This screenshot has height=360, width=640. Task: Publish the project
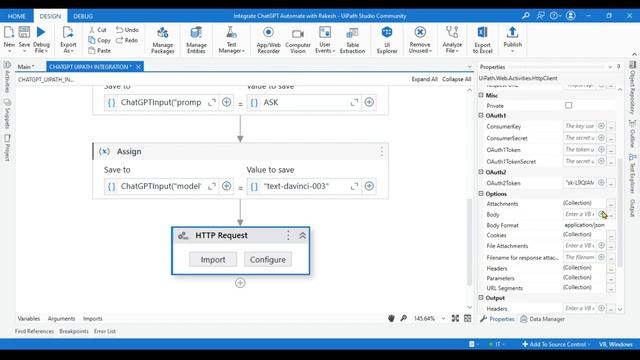coord(512,40)
